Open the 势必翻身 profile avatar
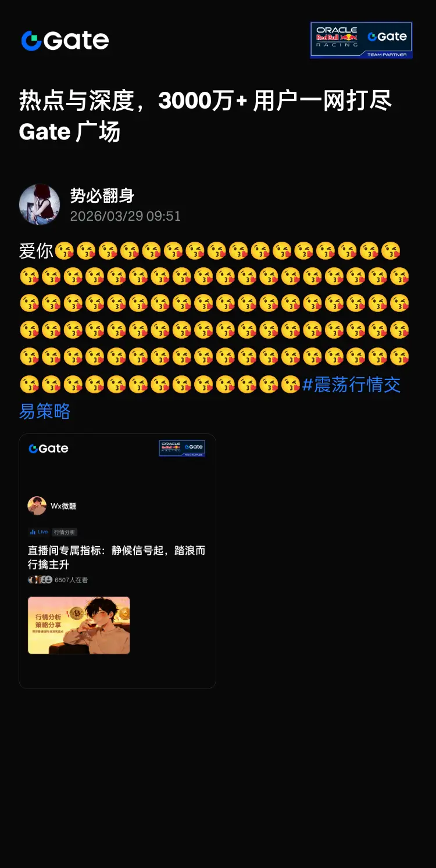The height and width of the screenshot is (868, 436). tap(40, 205)
